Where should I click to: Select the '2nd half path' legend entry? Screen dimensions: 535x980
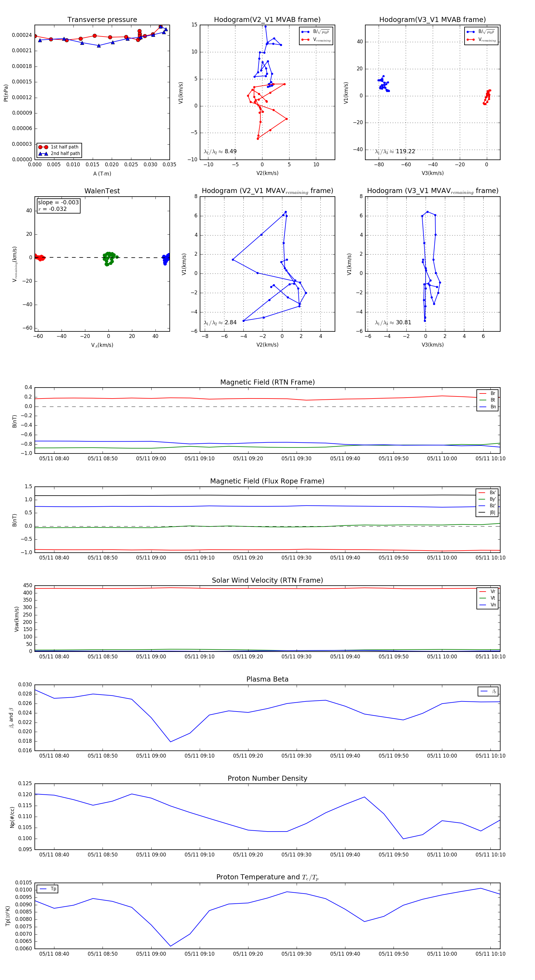point(59,153)
